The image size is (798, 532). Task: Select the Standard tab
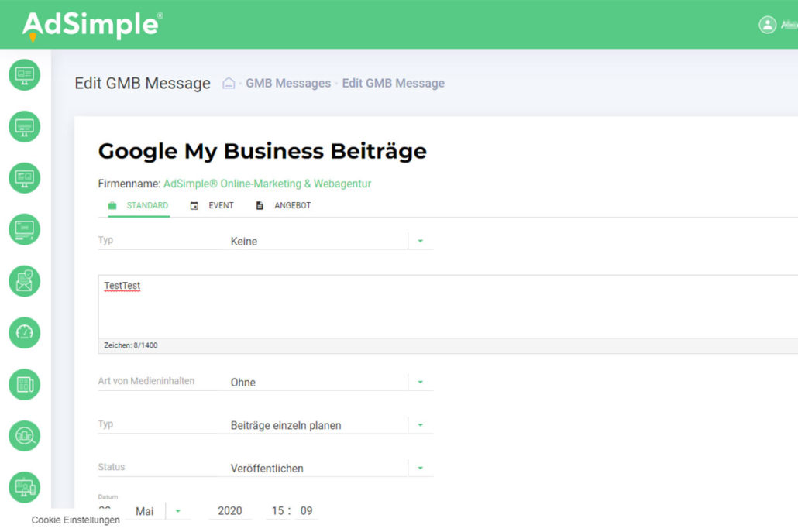click(138, 206)
